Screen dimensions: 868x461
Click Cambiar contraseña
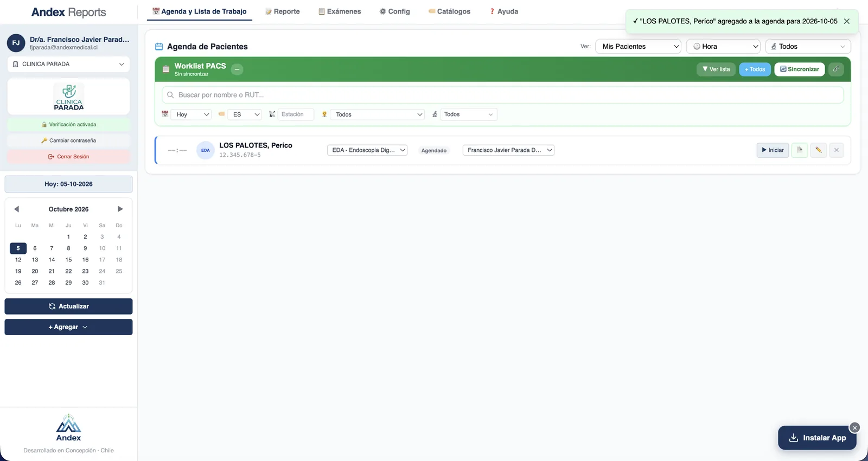click(x=68, y=140)
